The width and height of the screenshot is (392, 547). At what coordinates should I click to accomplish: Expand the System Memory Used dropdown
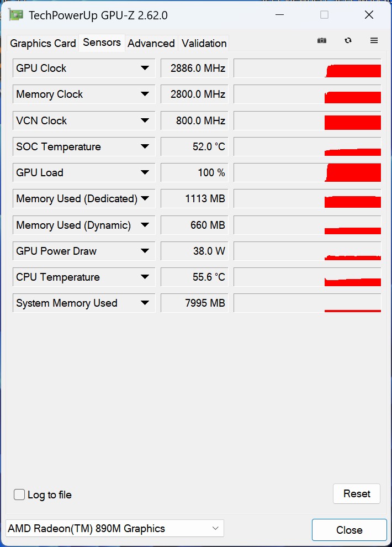tap(145, 303)
